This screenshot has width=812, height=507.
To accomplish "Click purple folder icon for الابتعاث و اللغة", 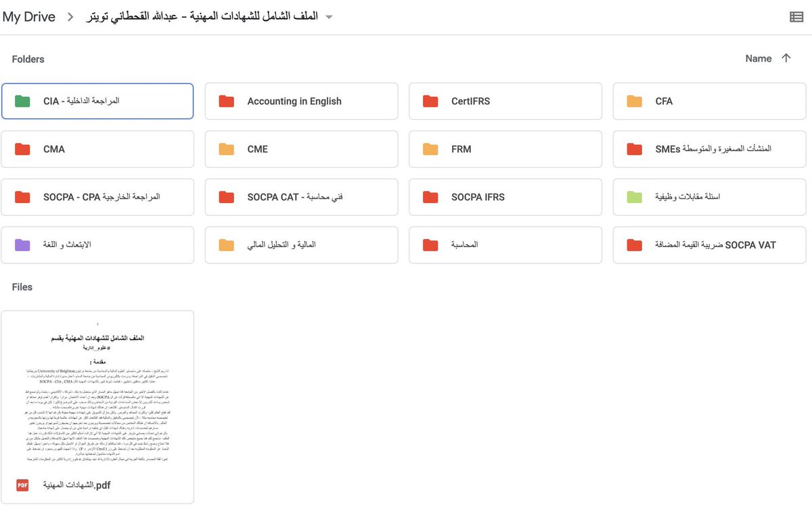I will 22,244.
